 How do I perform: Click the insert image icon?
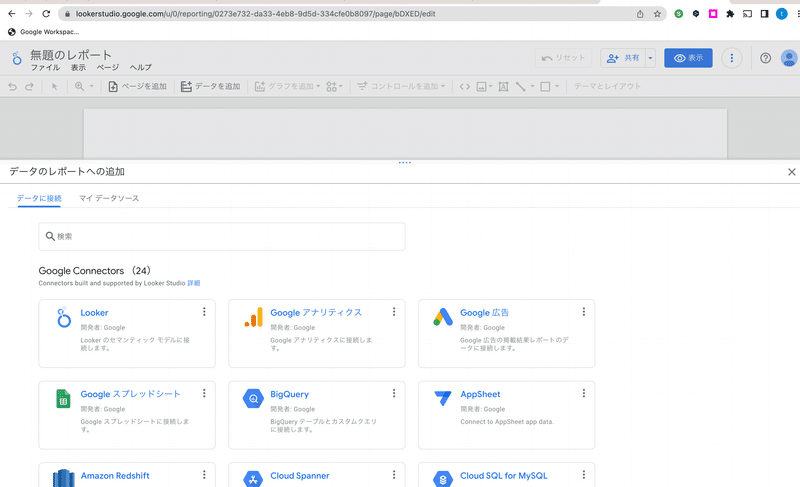(481, 87)
